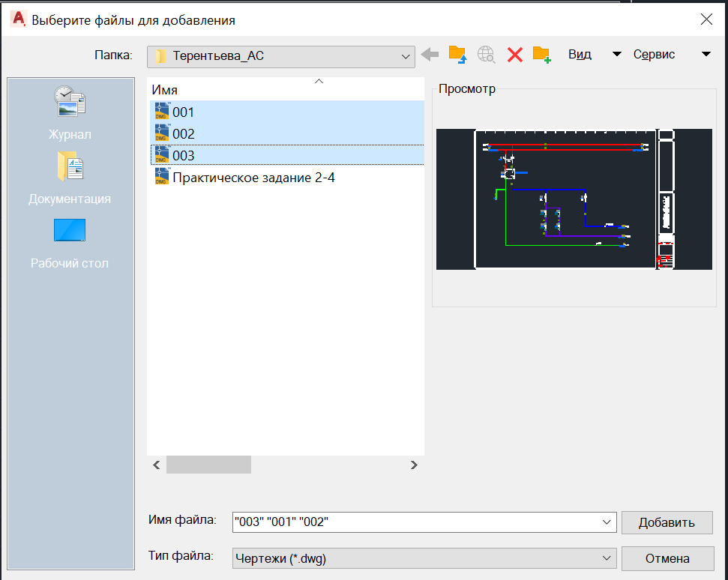The image size is (728, 580).
Task: Open the Тип файла dropdown
Action: (x=424, y=558)
